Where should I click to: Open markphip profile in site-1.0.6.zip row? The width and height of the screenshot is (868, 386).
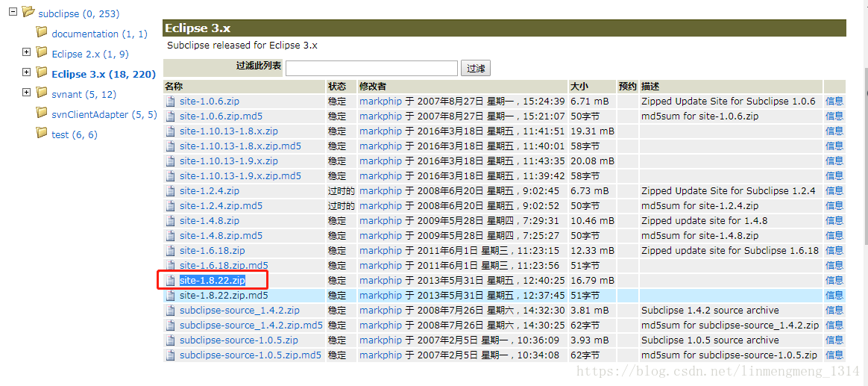[380, 102]
